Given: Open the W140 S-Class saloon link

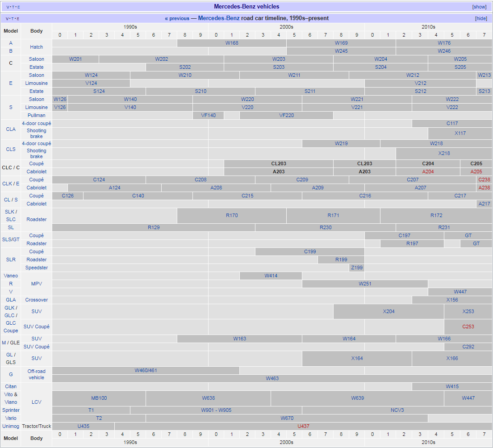Looking at the screenshot, I should (x=130, y=99).
